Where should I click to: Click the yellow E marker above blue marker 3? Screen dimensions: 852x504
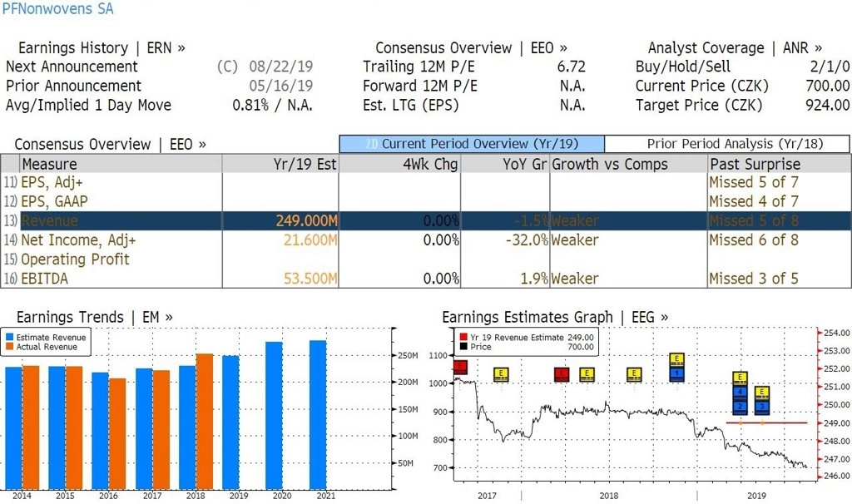click(762, 392)
